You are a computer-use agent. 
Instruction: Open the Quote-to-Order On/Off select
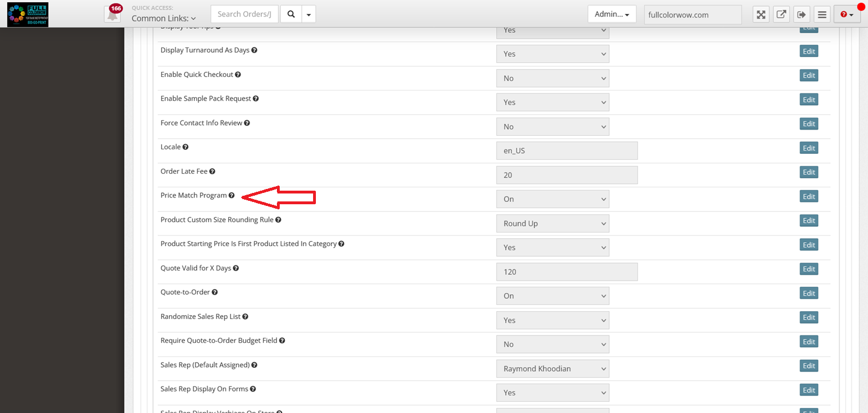pyautogui.click(x=552, y=296)
